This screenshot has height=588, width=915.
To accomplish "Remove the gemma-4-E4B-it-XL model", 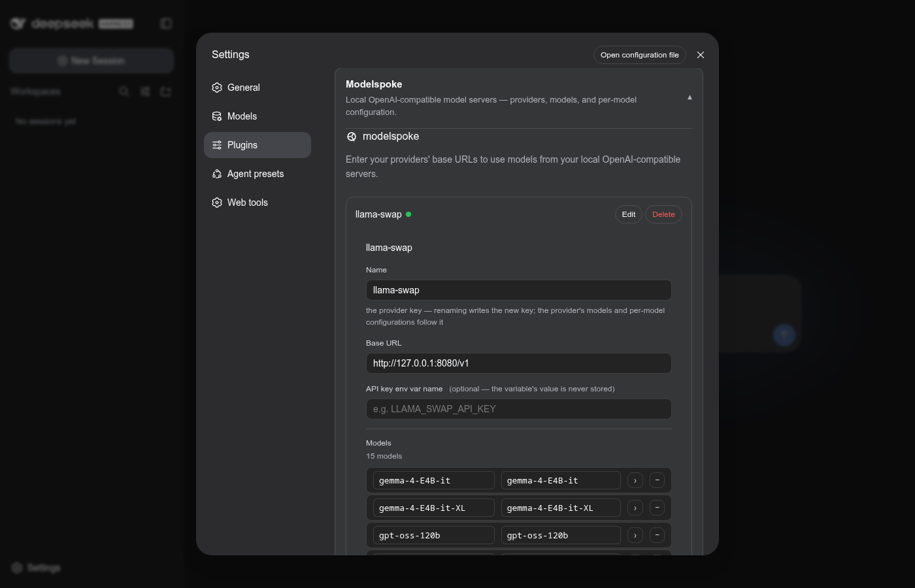I will point(657,508).
